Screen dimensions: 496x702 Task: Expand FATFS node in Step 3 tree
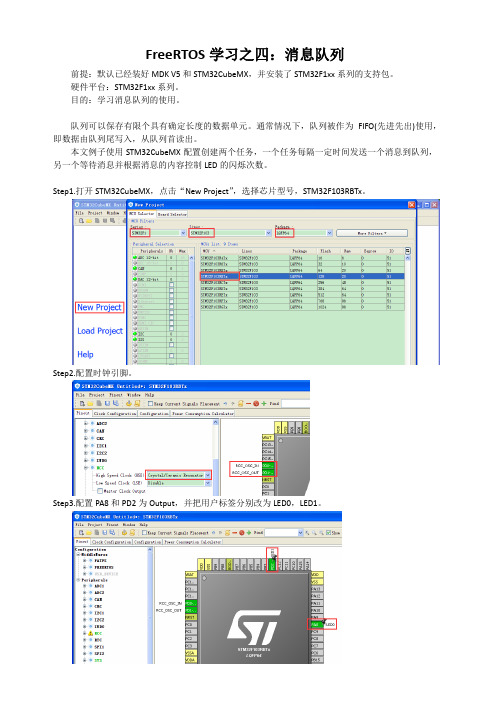(86, 561)
